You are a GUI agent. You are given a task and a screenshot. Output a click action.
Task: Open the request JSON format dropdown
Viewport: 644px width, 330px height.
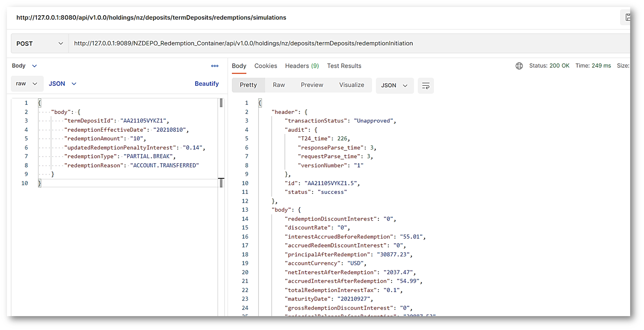(x=62, y=84)
